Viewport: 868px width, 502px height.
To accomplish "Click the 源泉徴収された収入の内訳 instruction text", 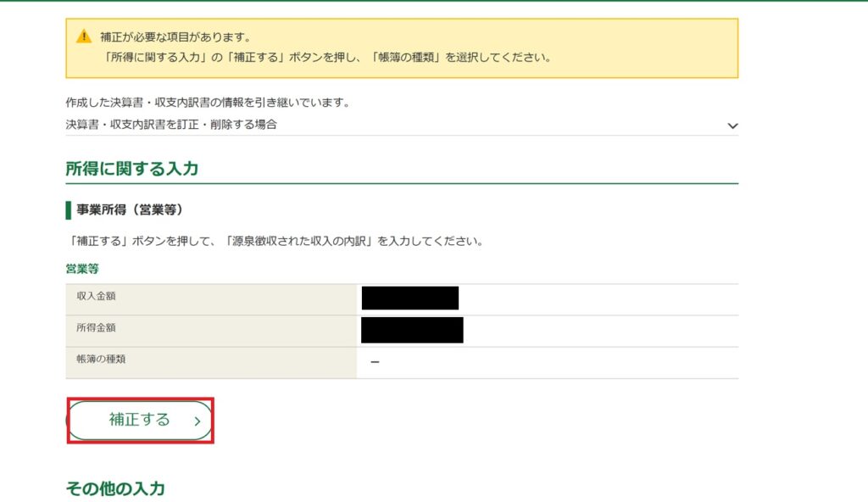I will [x=274, y=241].
